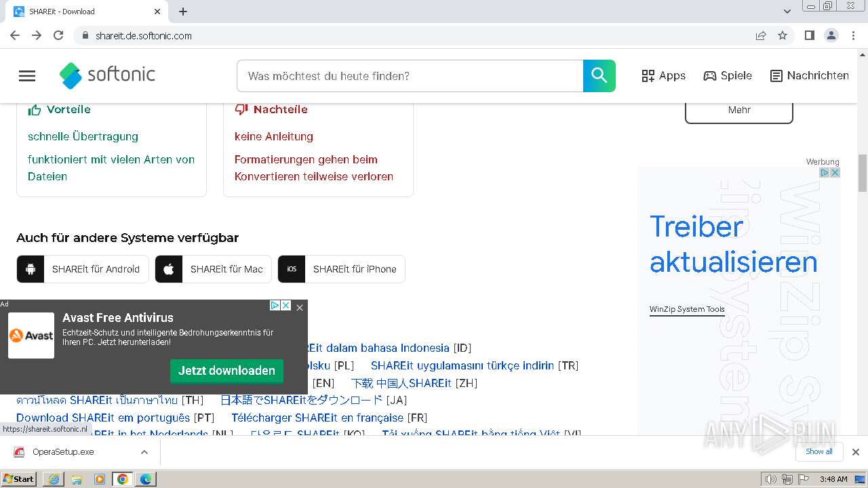Open 'Télécharger SHAREit en française' link
The width and height of the screenshot is (868, 488).
tap(317, 418)
